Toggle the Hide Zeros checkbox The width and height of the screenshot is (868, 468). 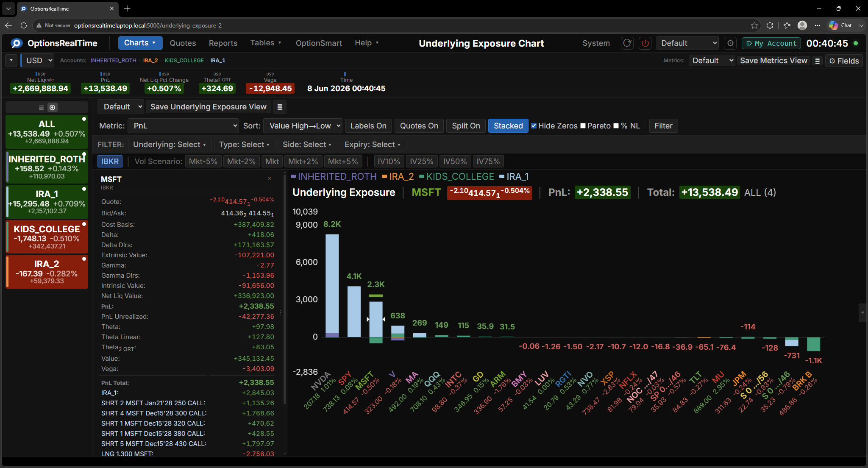tap(534, 126)
